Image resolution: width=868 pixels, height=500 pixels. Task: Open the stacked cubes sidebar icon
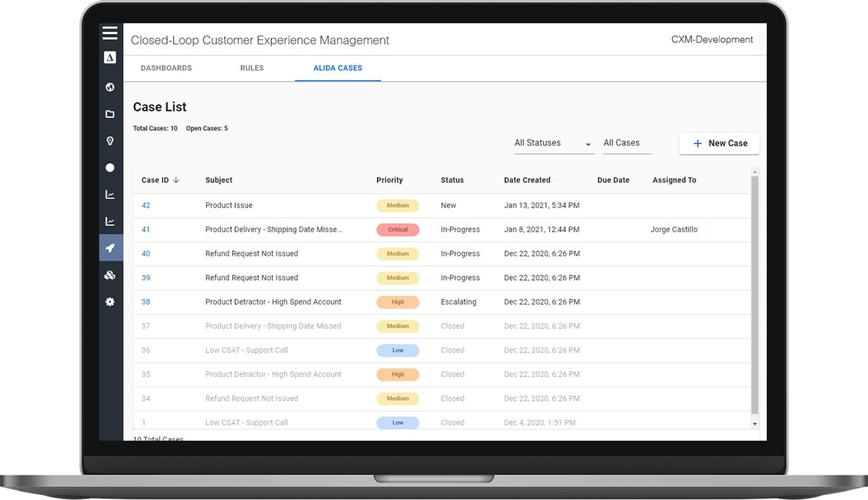point(110,275)
